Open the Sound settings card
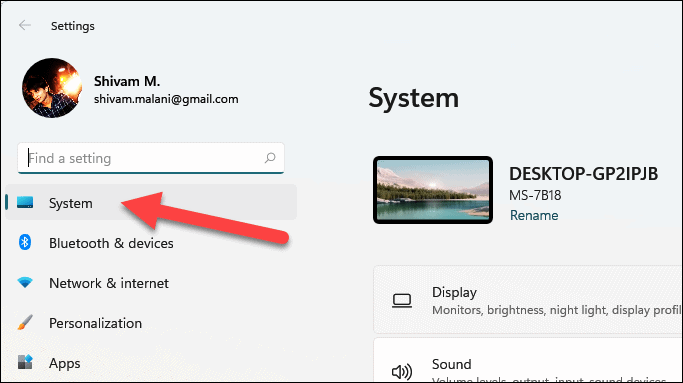 (528, 360)
